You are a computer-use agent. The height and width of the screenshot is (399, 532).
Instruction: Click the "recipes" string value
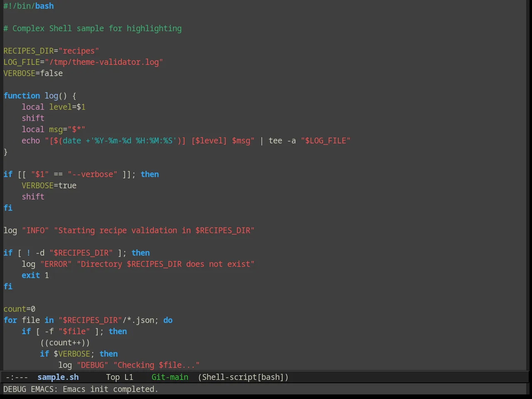(x=79, y=51)
